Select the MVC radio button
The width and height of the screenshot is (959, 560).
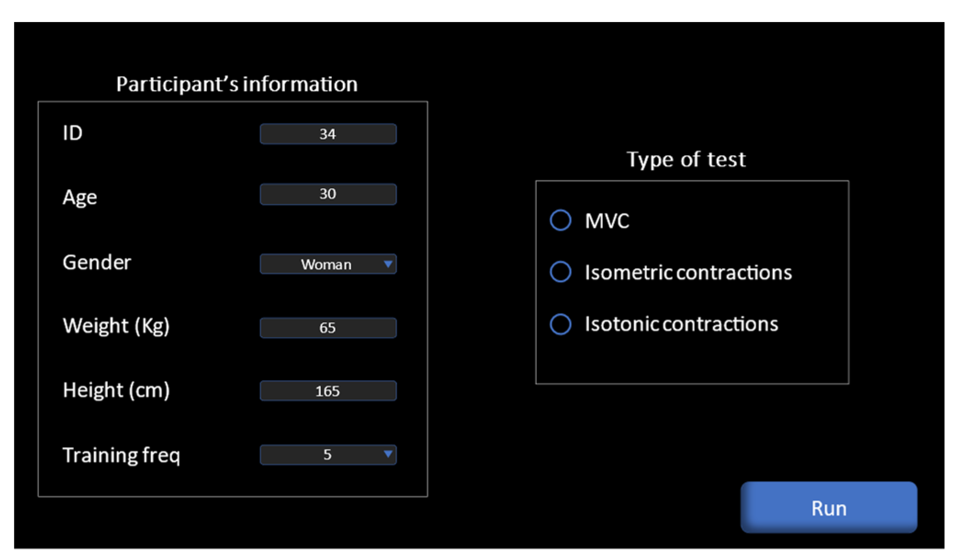coord(561,220)
